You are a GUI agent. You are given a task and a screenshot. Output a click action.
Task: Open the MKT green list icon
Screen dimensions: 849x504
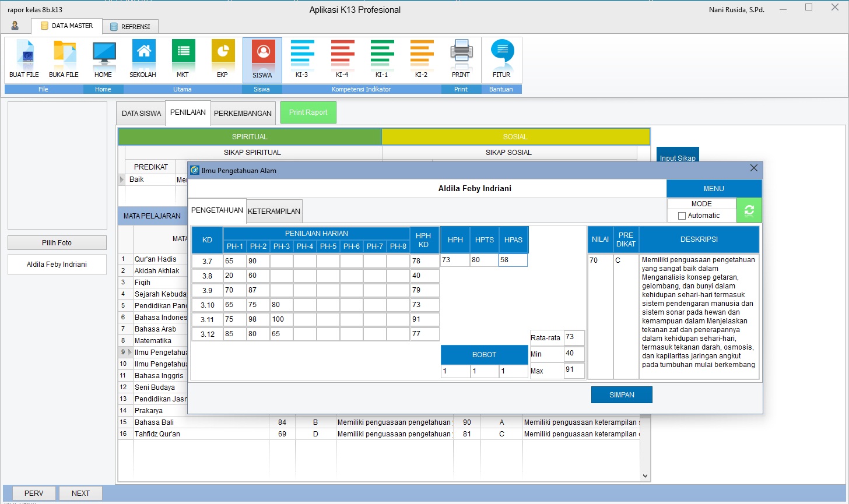183,59
